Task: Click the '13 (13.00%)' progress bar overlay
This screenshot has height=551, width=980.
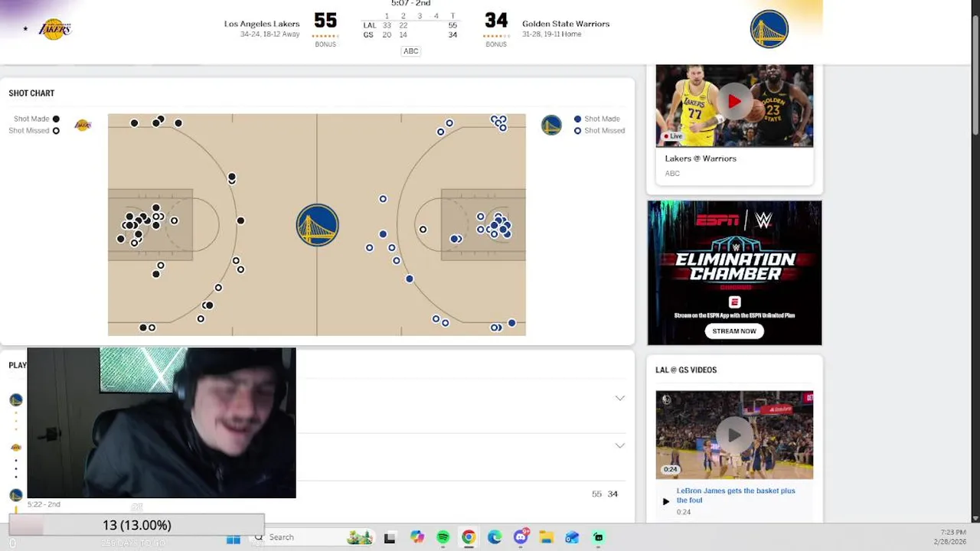Action: (x=136, y=525)
